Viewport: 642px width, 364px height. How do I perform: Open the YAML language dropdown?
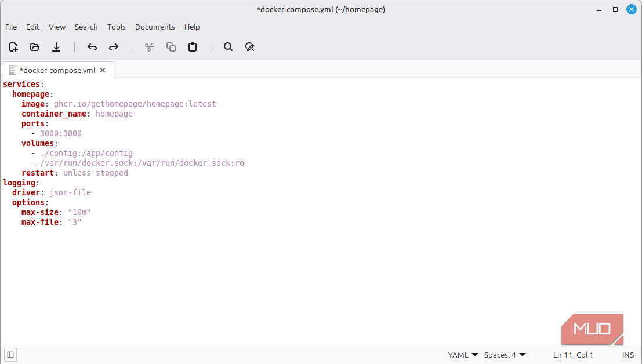tap(463, 355)
